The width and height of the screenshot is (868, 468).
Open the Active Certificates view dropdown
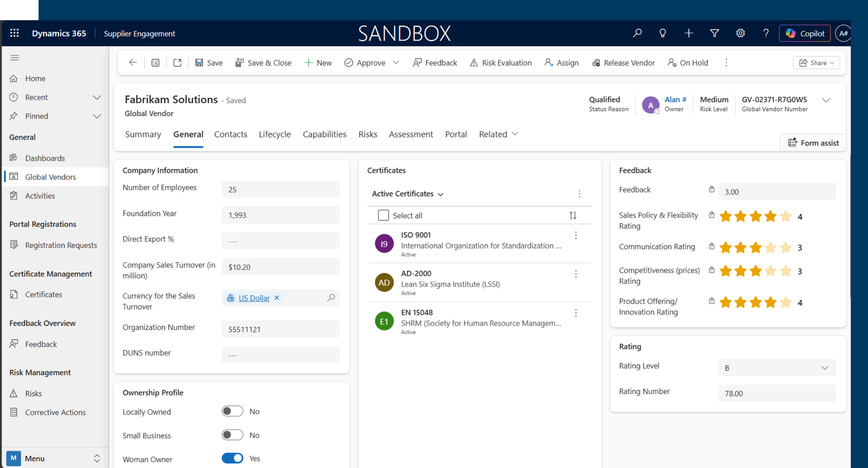click(x=408, y=194)
